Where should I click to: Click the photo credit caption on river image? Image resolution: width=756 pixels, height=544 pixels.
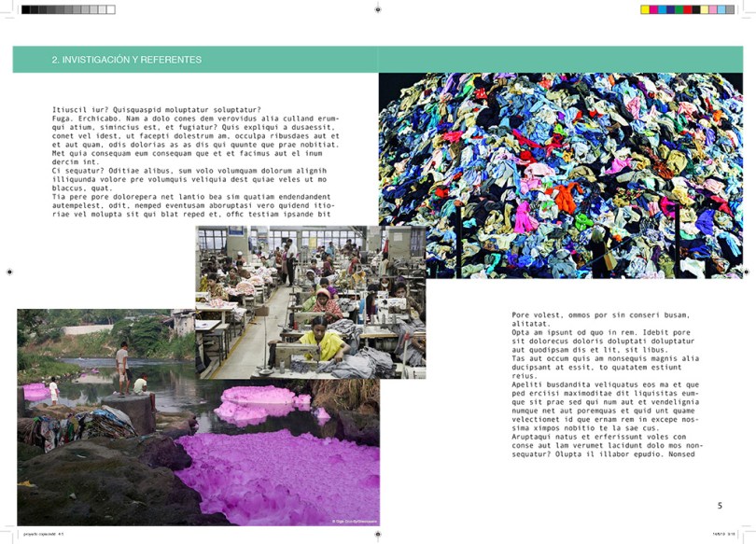pyautogui.click(x=354, y=521)
